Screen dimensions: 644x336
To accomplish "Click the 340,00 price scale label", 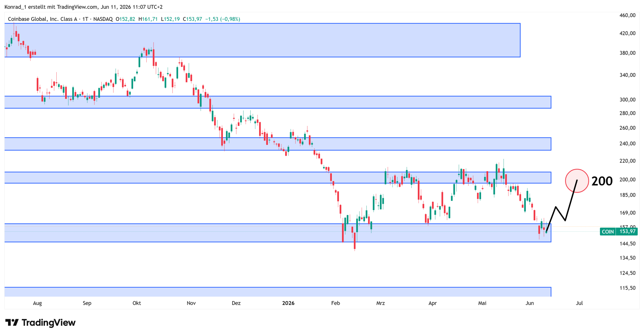I will pos(627,75).
